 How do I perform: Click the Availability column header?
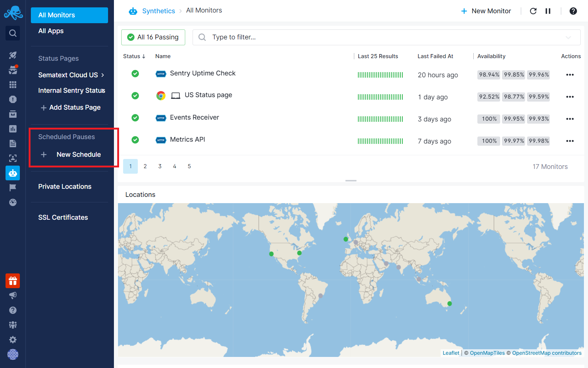click(x=491, y=56)
